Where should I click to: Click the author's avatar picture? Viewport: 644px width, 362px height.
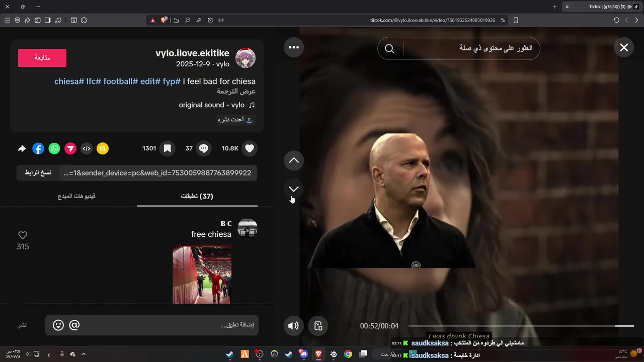click(246, 58)
